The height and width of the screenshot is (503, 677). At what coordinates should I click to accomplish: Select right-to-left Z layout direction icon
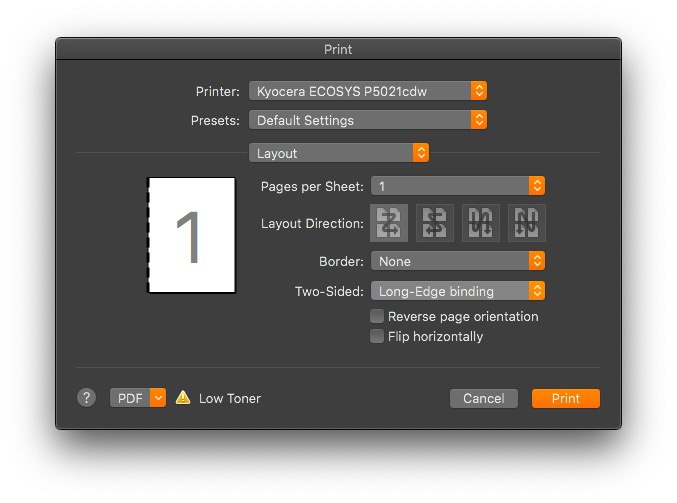tap(435, 223)
